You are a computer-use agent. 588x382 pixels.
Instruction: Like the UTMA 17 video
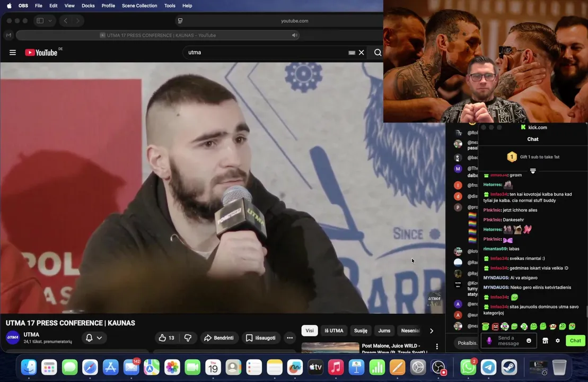tap(166, 338)
